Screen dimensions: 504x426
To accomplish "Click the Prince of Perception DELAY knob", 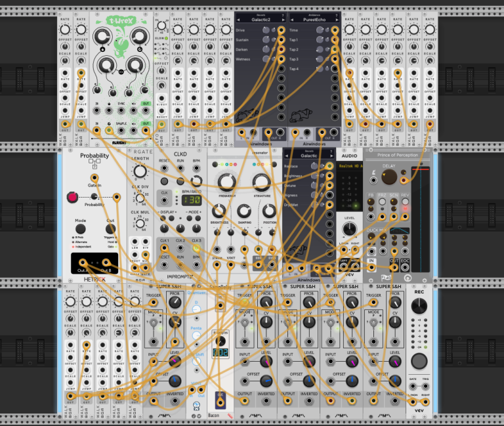I will click(389, 177).
